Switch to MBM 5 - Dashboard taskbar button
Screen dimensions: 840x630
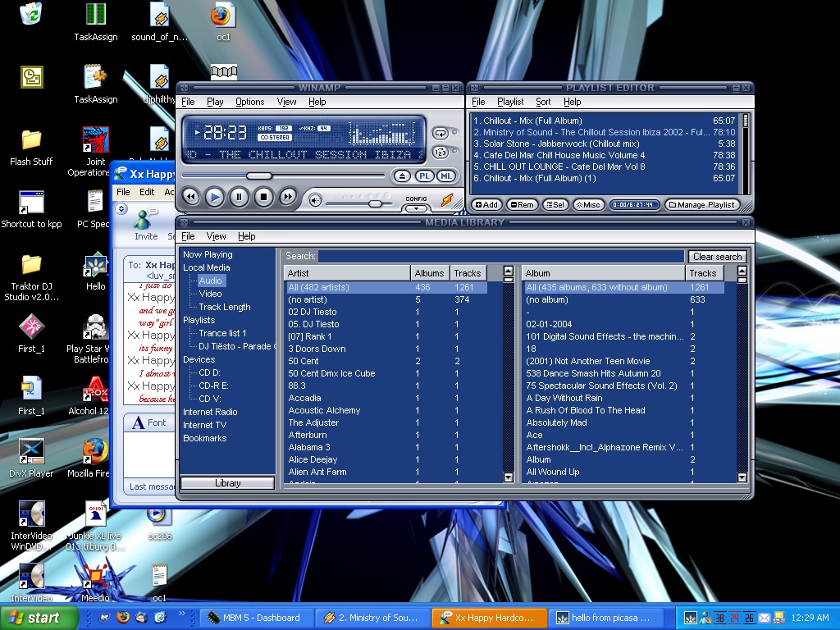(x=255, y=618)
